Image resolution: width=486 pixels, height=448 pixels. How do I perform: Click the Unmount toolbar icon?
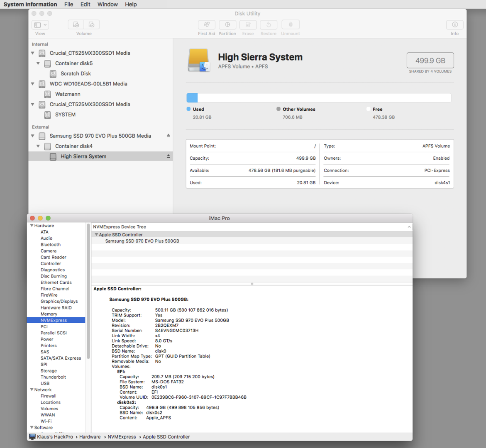(291, 25)
